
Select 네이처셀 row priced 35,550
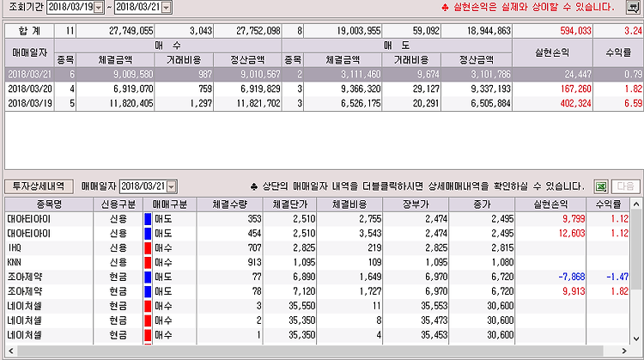tap(317, 306)
